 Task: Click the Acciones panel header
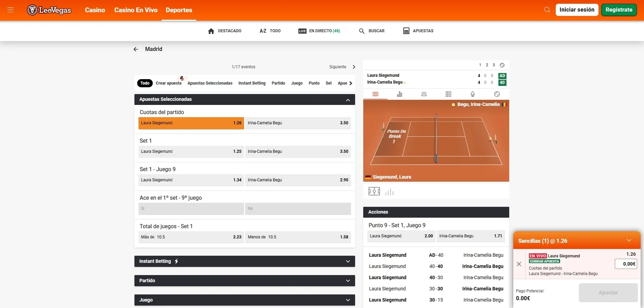pos(436,212)
